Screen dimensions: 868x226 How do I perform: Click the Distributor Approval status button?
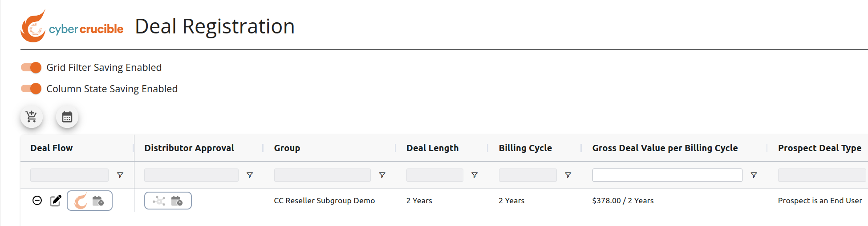(168, 201)
